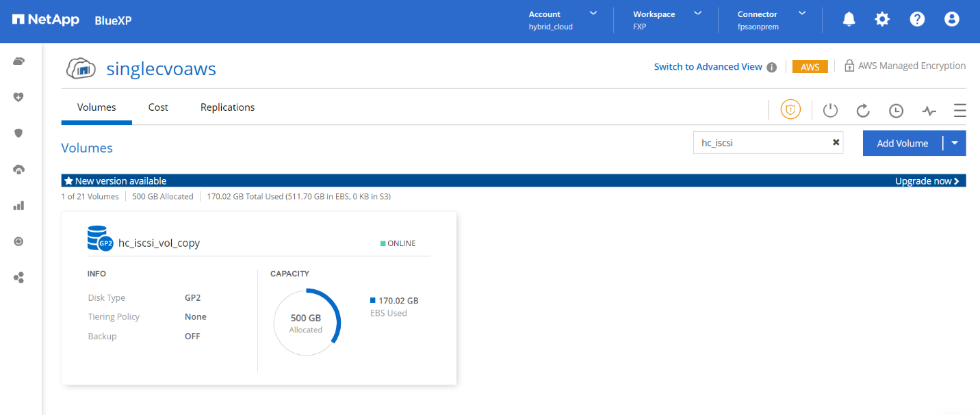Open the help question mark icon
The height and width of the screenshot is (415, 980).
click(x=917, y=19)
